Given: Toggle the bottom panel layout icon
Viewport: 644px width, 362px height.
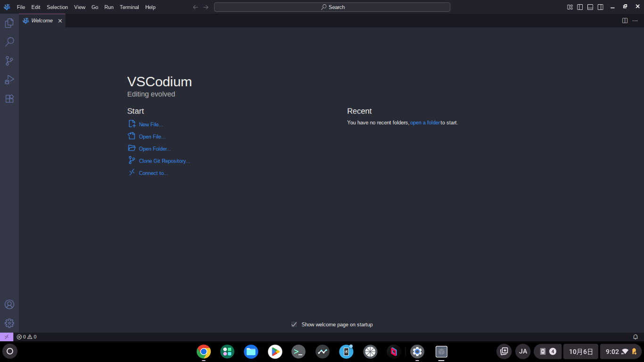Looking at the screenshot, I should [590, 7].
